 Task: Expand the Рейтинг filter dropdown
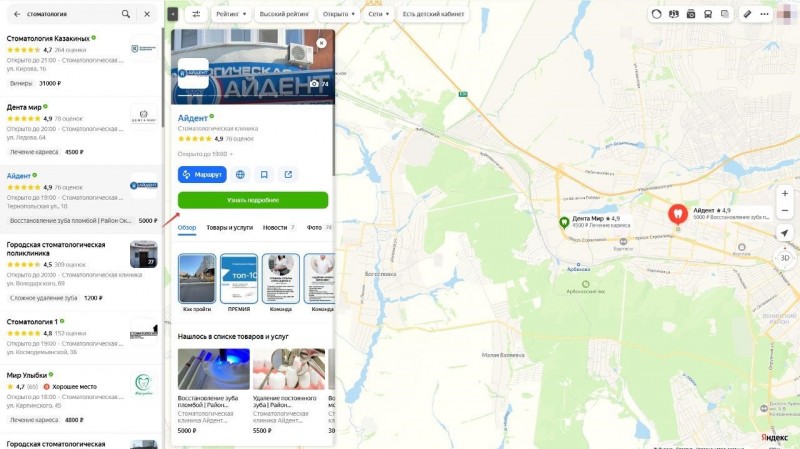(x=231, y=14)
